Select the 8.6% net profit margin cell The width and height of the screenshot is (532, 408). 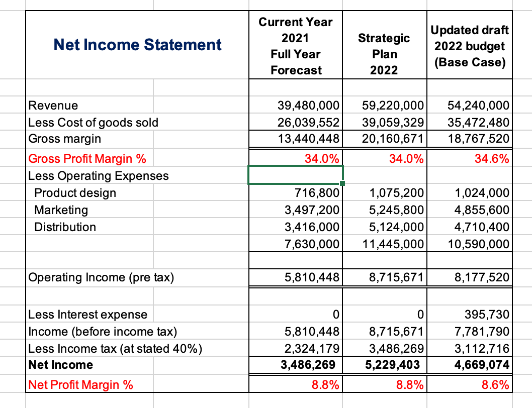[x=495, y=384]
